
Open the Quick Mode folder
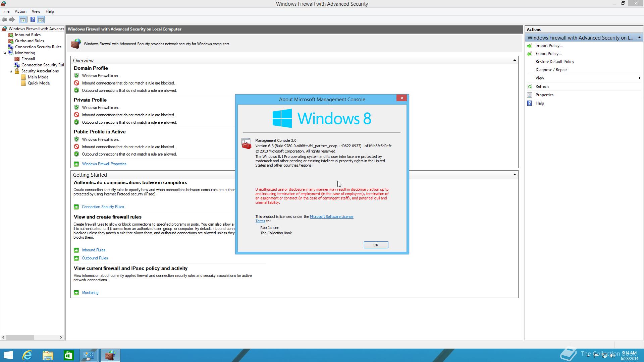39,83
